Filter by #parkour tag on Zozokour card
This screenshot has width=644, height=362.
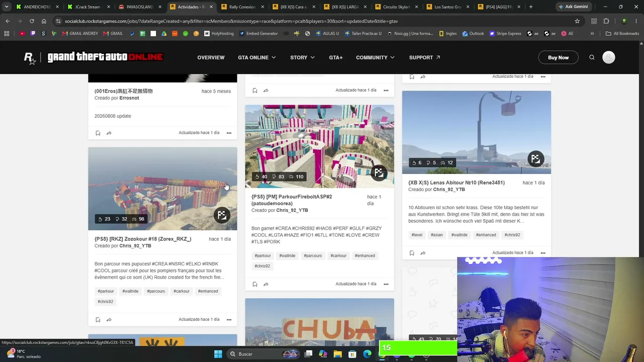click(106, 291)
